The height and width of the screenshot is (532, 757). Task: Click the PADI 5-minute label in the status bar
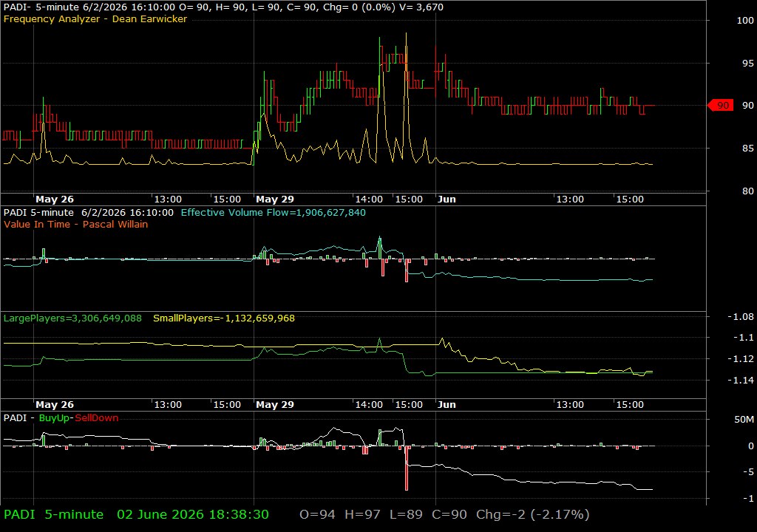point(53,514)
